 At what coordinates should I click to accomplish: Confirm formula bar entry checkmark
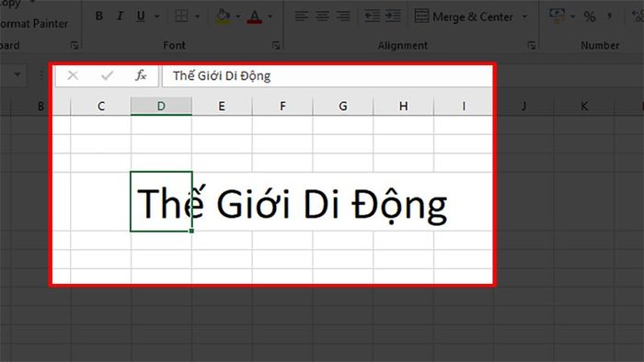108,75
